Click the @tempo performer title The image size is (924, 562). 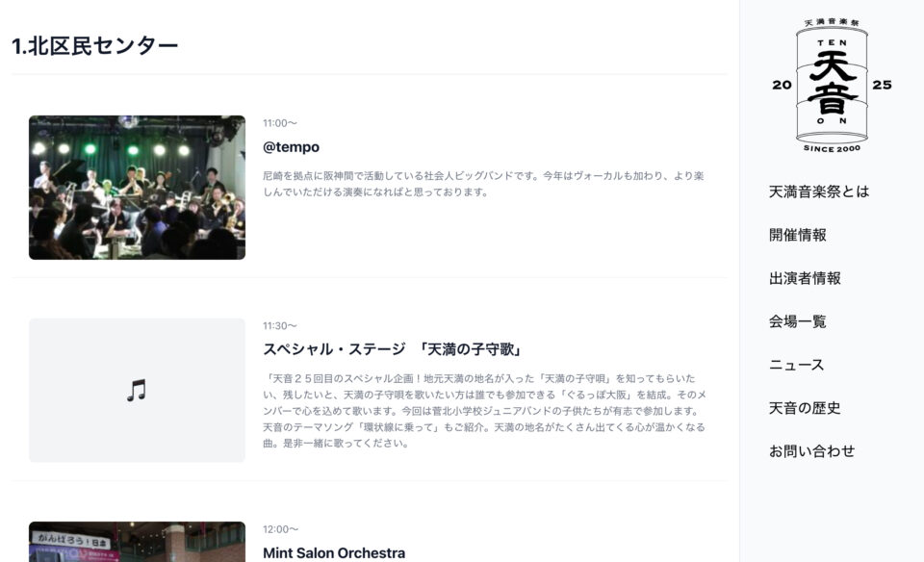291,147
